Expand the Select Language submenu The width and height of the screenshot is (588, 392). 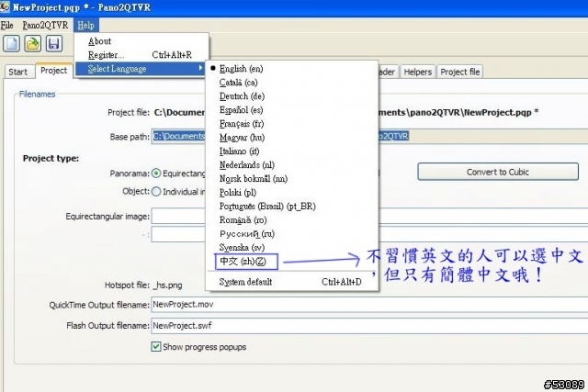pyautogui.click(x=141, y=69)
